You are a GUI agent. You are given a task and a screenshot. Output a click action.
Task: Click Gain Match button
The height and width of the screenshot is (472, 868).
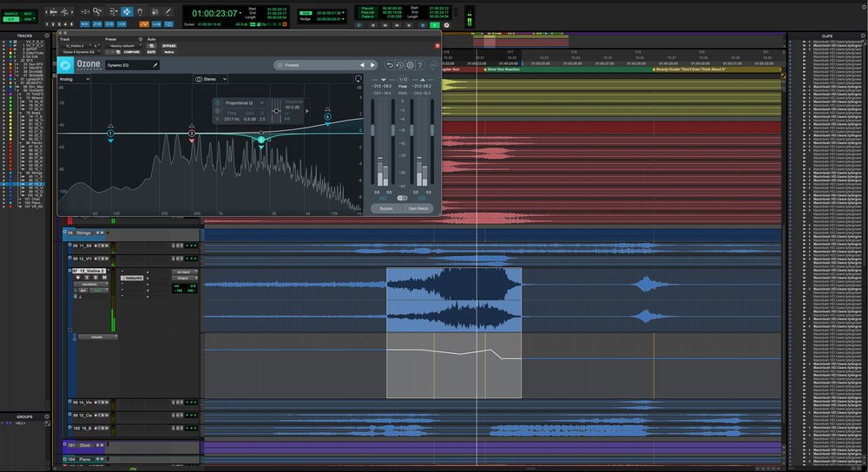click(418, 208)
